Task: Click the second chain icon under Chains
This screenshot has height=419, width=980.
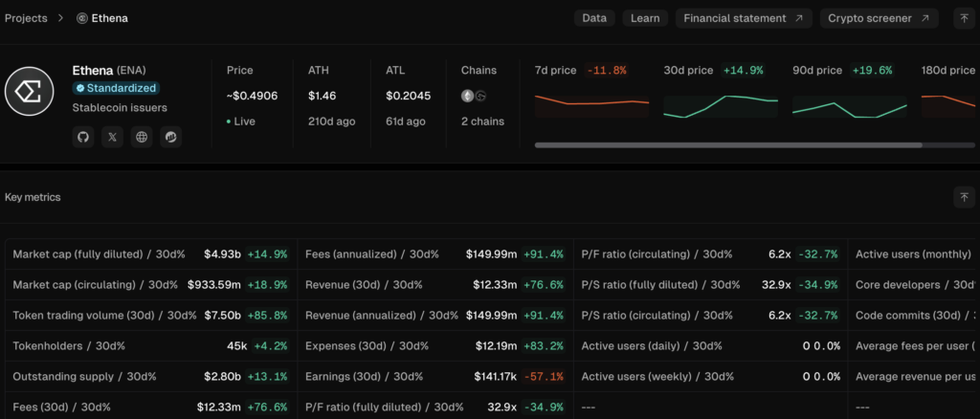Action: pos(480,96)
